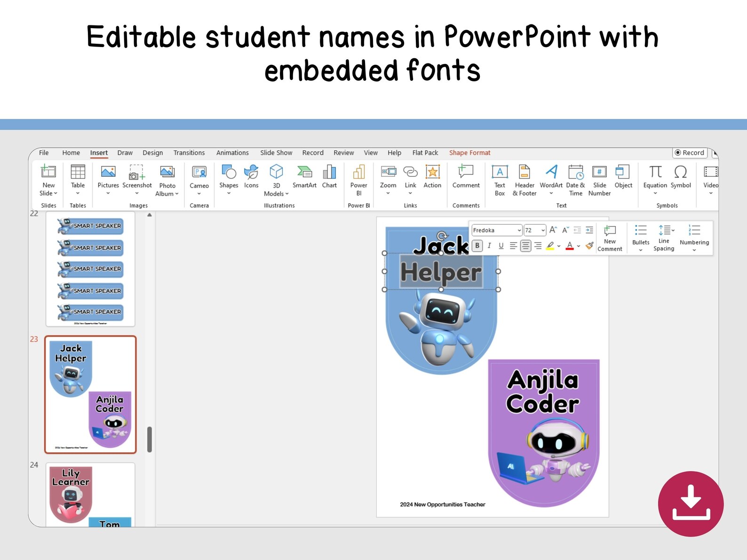Screen dimensions: 747x560
Task: Open the Fredoka font name dropdown
Action: tap(519, 230)
